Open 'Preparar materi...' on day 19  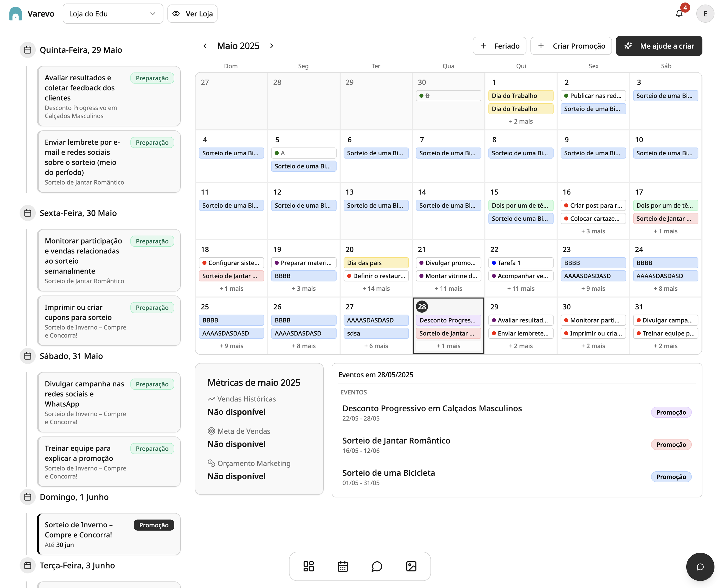(303, 263)
